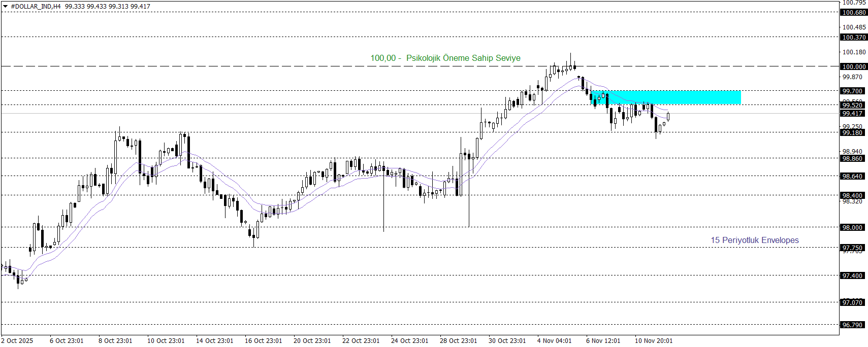Click the 97.400 price level tag
The image size is (868, 347).
[852, 275]
